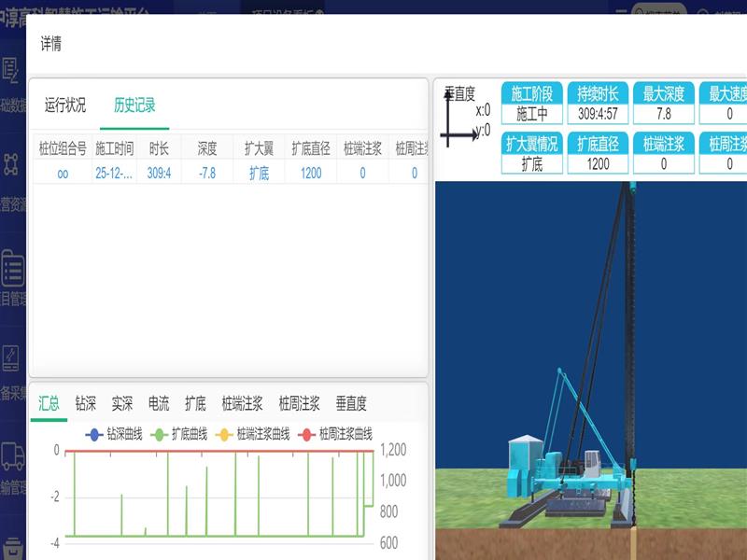Screen dimensions: 747x560
Task: Click the 扩底 link in the record row
Action: (x=259, y=173)
